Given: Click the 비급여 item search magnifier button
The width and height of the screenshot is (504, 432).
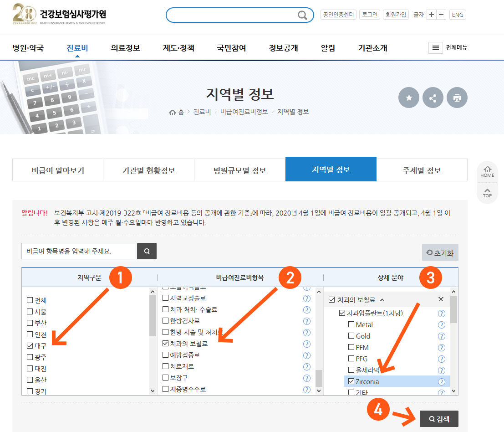Looking at the screenshot, I should (147, 251).
